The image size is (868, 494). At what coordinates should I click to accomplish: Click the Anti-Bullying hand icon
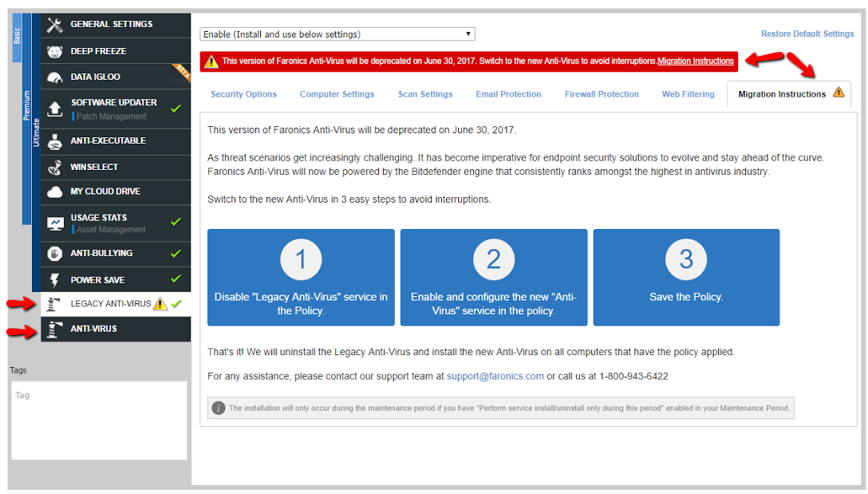tap(55, 254)
